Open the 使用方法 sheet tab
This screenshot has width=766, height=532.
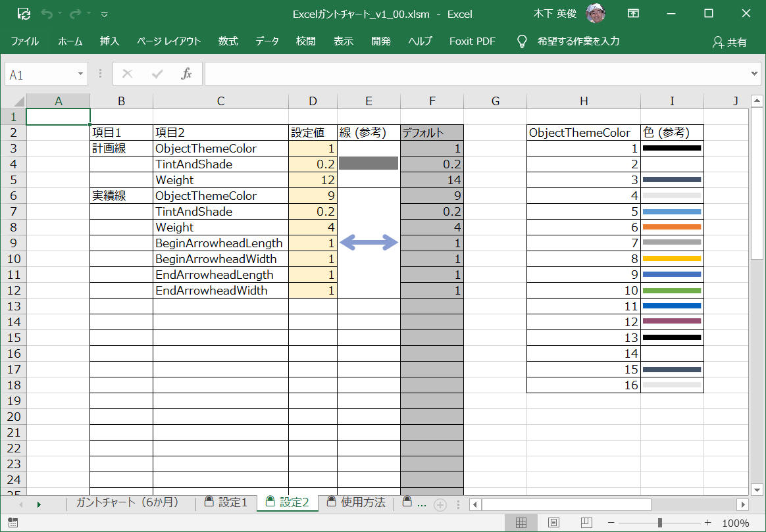(x=356, y=503)
